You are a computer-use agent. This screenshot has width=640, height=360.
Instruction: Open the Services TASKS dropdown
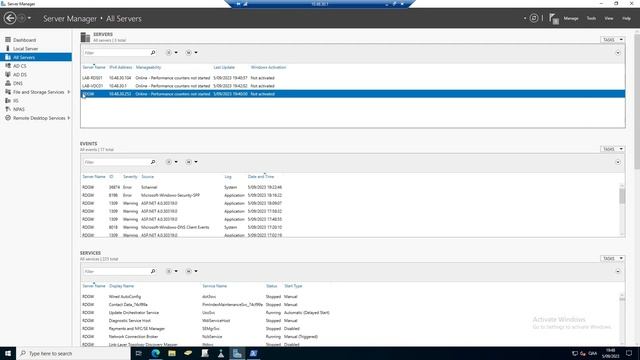pos(612,258)
